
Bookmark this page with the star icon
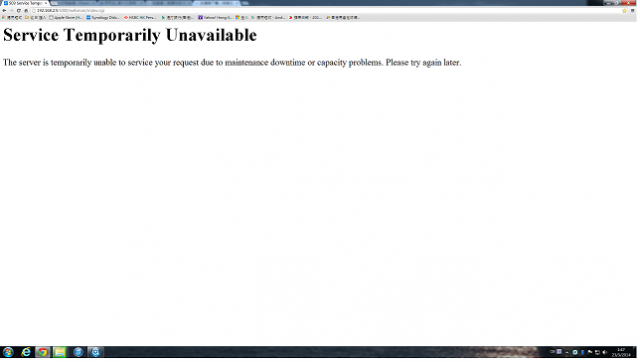pyautogui.click(x=624, y=11)
